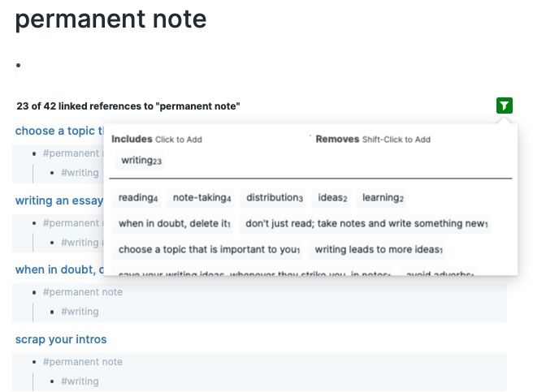
Task: Include the "ideas" filter tag
Action: (332, 198)
